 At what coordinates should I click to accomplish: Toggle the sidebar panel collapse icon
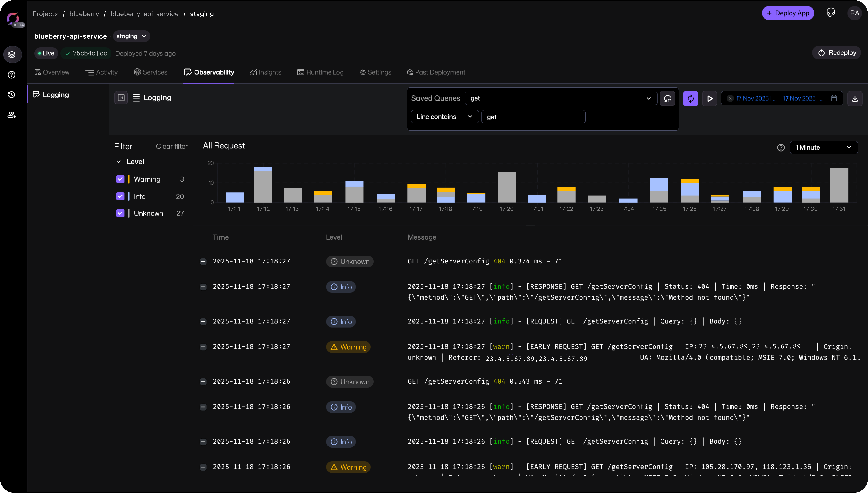coord(121,98)
